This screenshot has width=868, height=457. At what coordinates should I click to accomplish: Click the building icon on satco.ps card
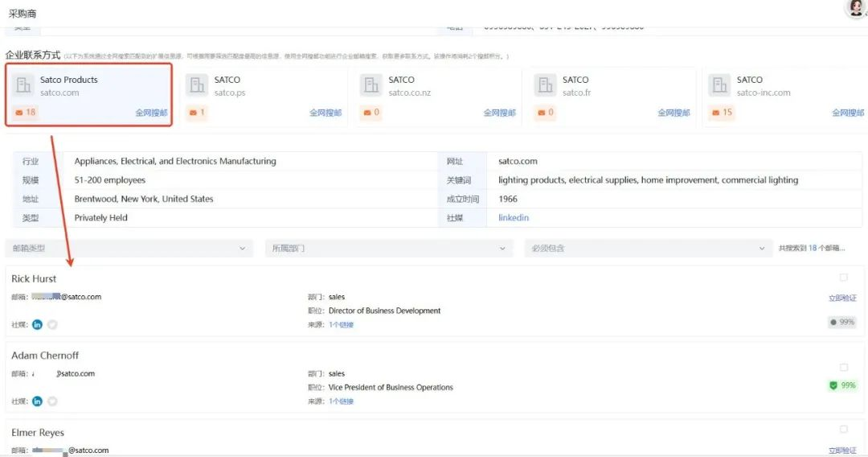point(197,85)
